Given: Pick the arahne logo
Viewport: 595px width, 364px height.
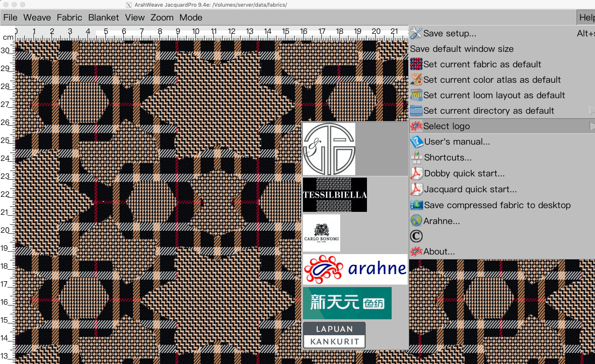Looking at the screenshot, I should (x=355, y=269).
